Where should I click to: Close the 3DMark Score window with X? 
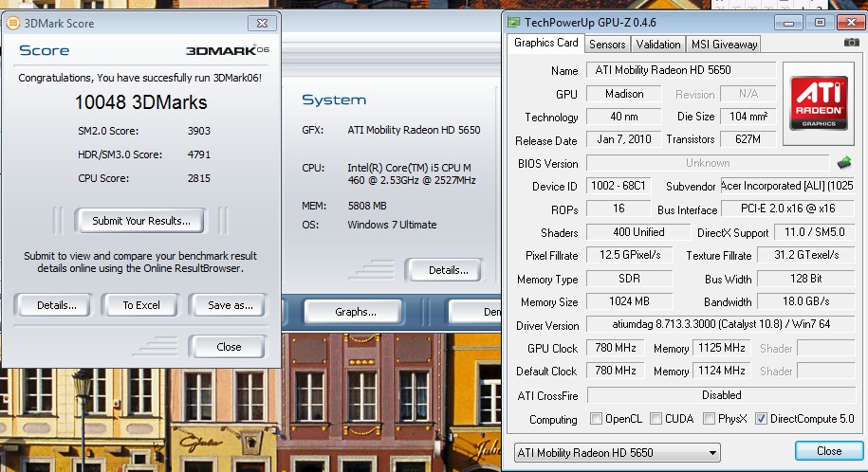click(x=261, y=23)
